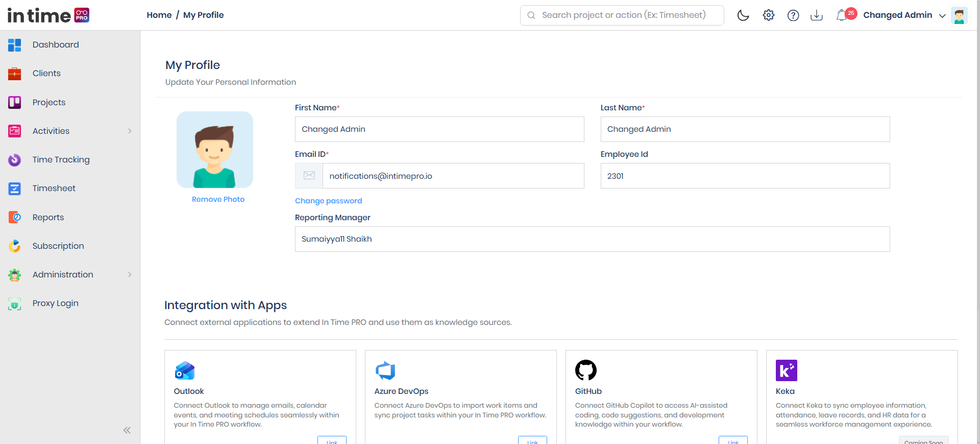The height and width of the screenshot is (444, 980).
Task: Click the search magnifier icon
Action: point(531,15)
